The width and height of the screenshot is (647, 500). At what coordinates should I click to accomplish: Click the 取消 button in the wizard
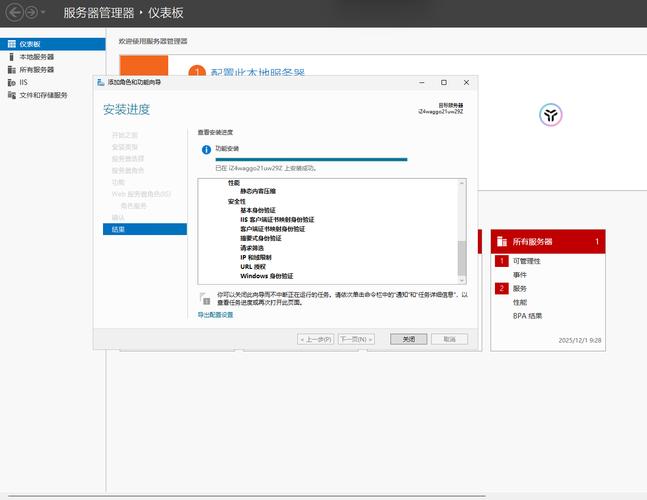click(x=449, y=339)
